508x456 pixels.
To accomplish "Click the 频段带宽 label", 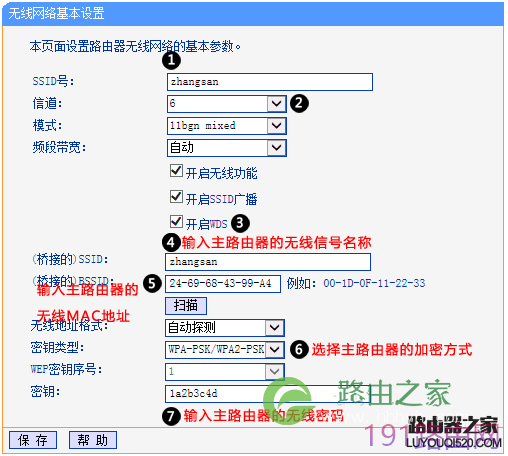I will click(x=59, y=147).
